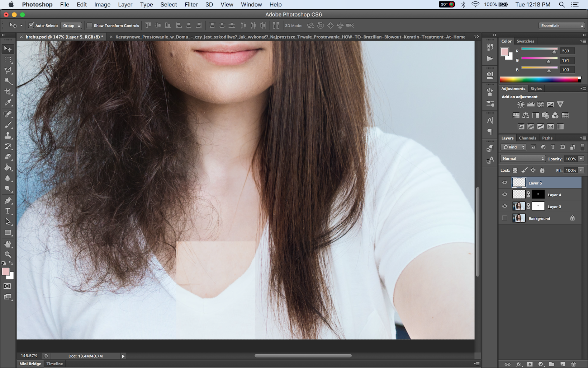Open the Mini Bridge panel
The width and height of the screenshot is (588, 368).
pos(30,364)
